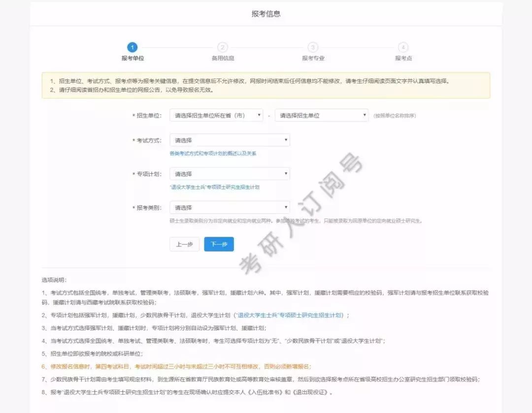Click the 考试方式 field label
Image resolution: width=532 pixels, height=413 pixels.
(x=147, y=140)
